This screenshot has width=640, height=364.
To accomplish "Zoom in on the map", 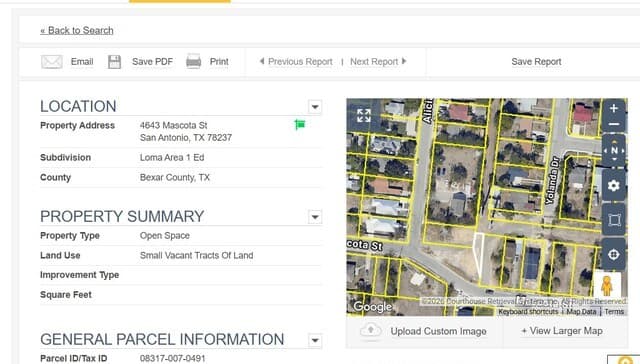I will pyautogui.click(x=613, y=109).
